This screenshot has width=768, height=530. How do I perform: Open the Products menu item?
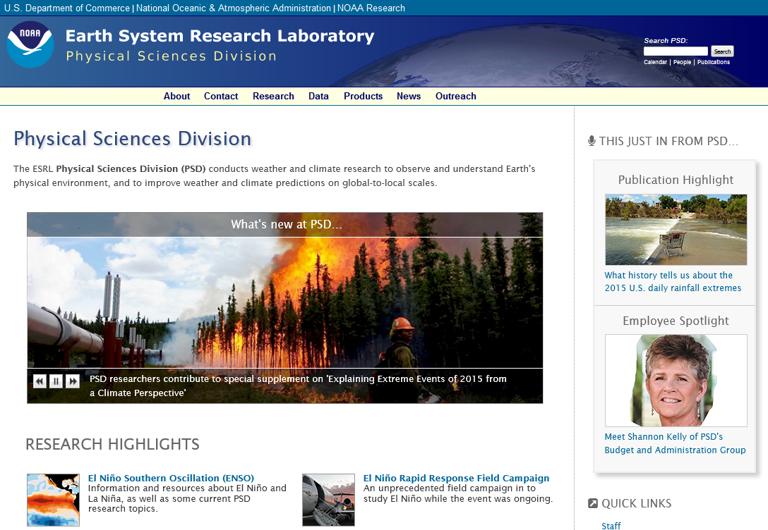click(363, 96)
